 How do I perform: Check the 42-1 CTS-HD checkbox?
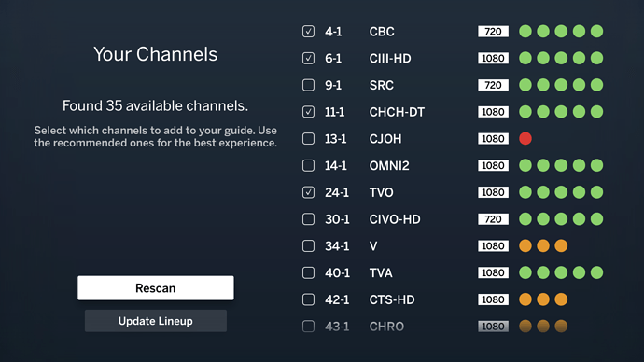coord(308,299)
